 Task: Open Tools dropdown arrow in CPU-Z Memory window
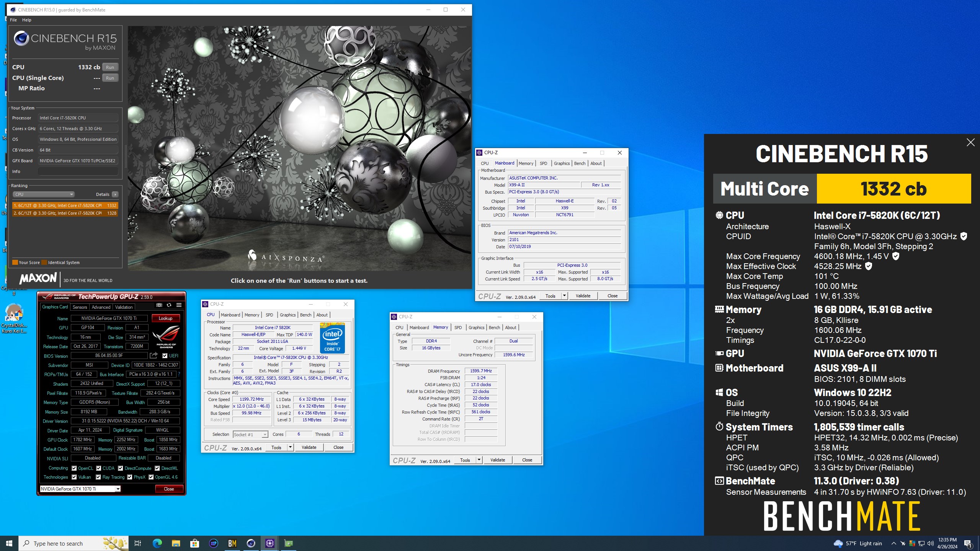click(x=479, y=460)
